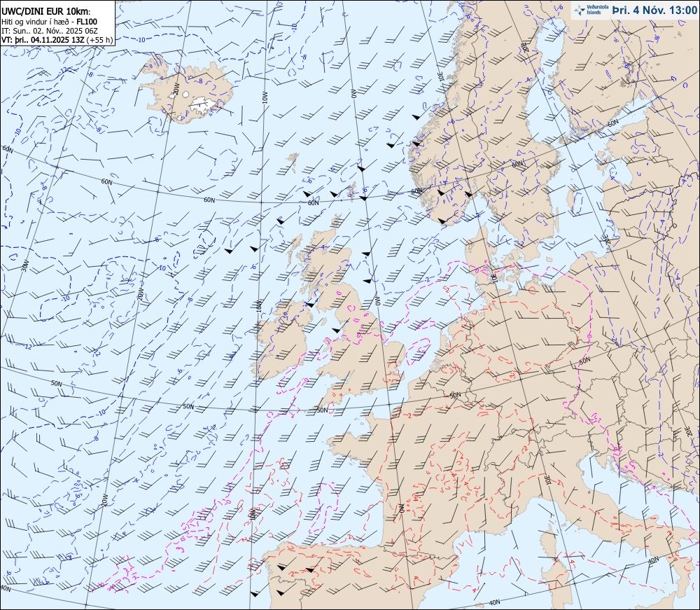700x610 pixels.
Task: Click the white Vatnajökull glacier on Iceland
Action: point(203,105)
